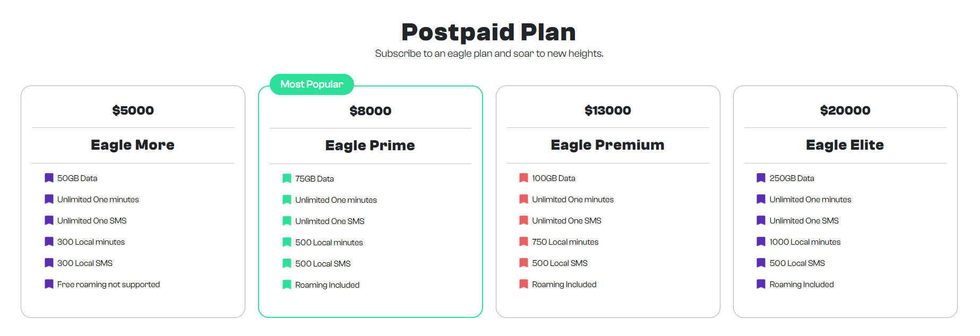Click the bookmark icon beside 50GB Data
980x336 pixels.
49,178
